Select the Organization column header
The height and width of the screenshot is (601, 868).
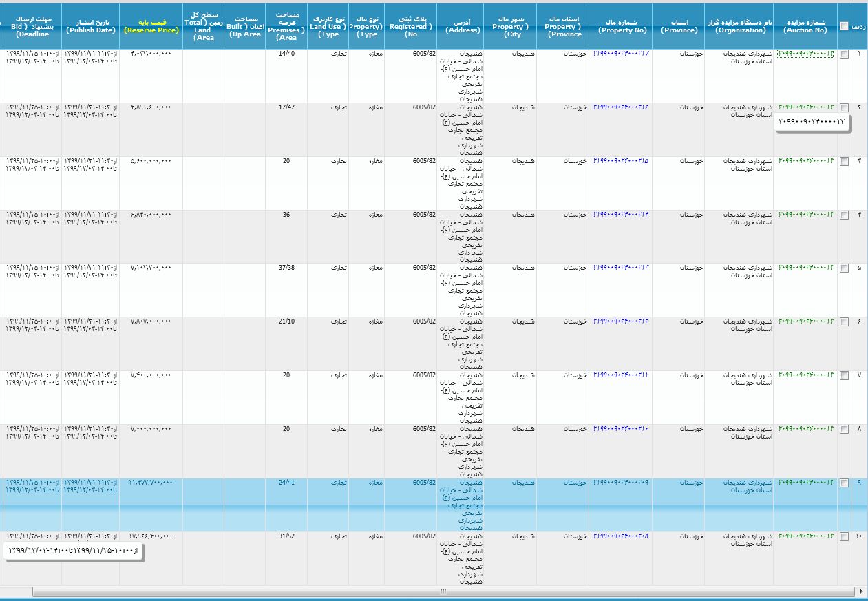pyautogui.click(x=739, y=26)
